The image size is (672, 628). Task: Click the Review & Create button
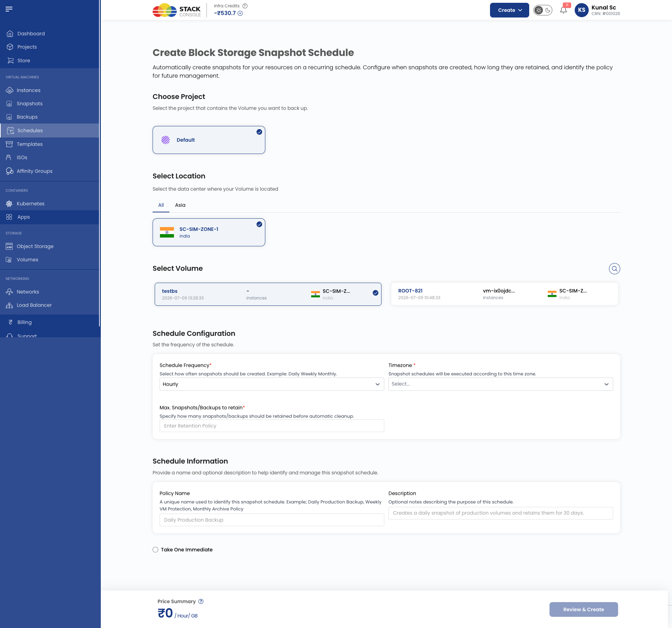tap(584, 609)
